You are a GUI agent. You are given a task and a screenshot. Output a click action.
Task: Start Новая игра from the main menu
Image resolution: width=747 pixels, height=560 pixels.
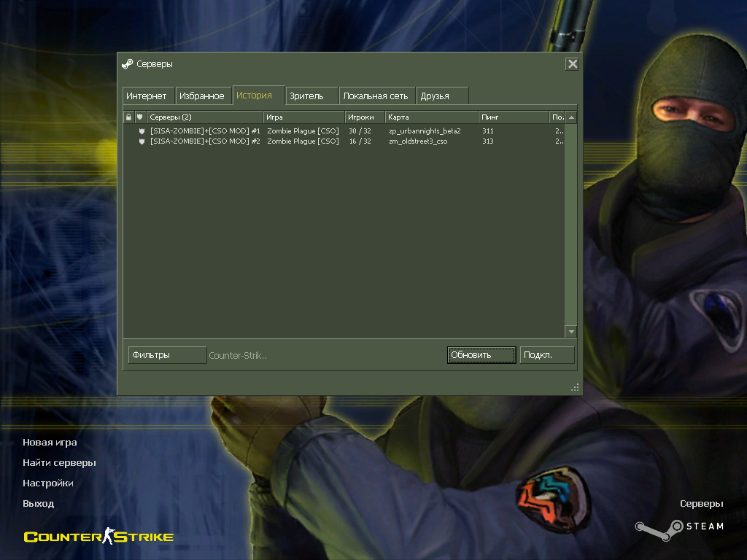(50, 443)
